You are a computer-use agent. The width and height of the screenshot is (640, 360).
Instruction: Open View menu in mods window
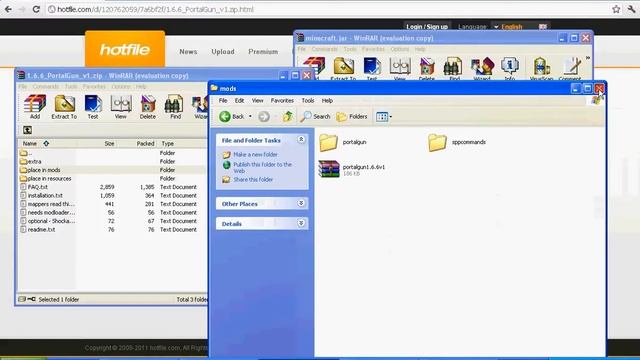257,100
